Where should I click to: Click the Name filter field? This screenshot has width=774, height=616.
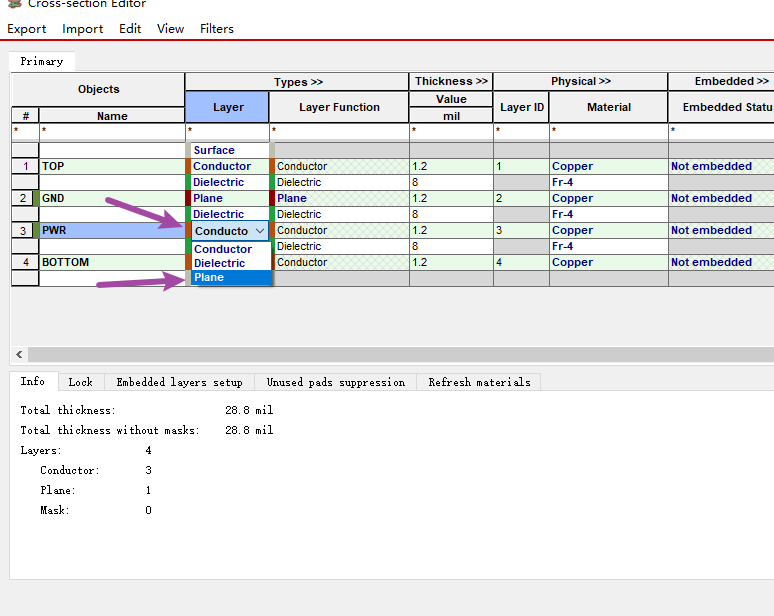[112, 132]
